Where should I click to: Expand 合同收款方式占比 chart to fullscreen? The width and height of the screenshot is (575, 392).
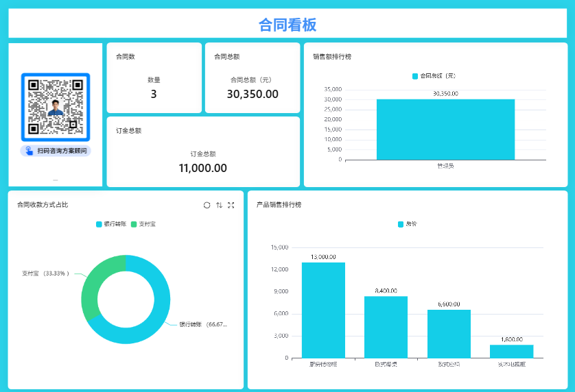coord(231,205)
